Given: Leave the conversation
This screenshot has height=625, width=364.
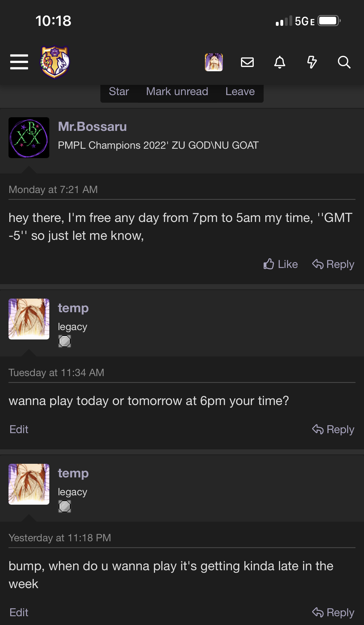Looking at the screenshot, I should coord(240,91).
